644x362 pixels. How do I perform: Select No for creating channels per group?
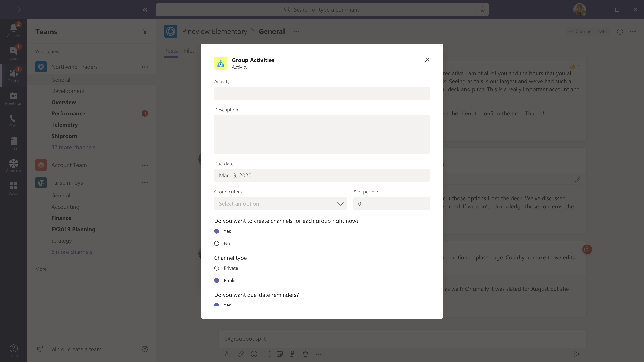click(x=216, y=243)
